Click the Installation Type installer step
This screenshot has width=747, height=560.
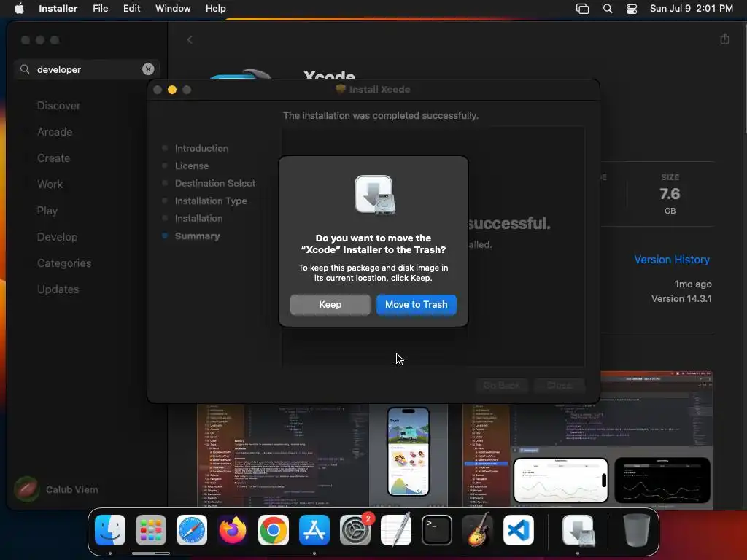[211, 201]
